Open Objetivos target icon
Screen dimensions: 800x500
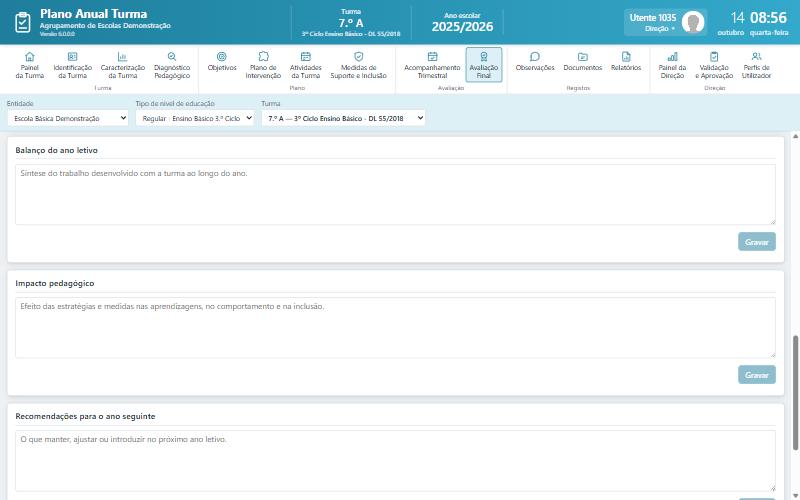pos(221,57)
